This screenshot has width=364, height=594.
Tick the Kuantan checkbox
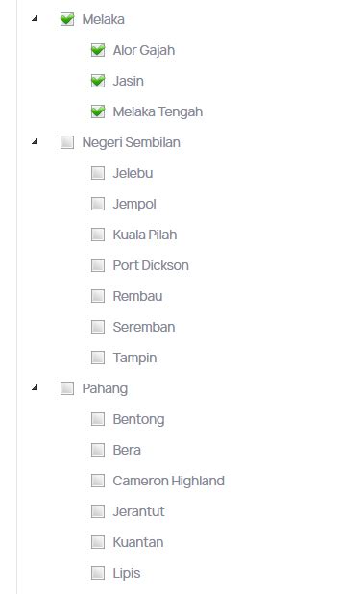98,542
